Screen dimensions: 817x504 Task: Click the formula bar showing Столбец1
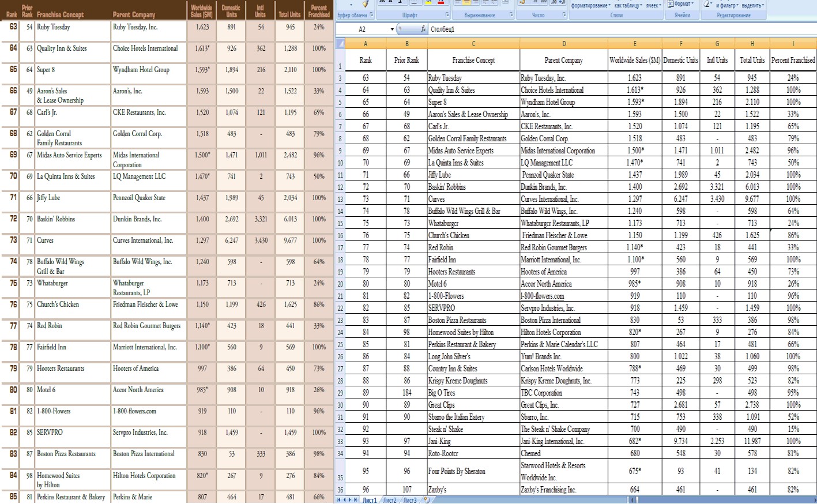(623, 29)
